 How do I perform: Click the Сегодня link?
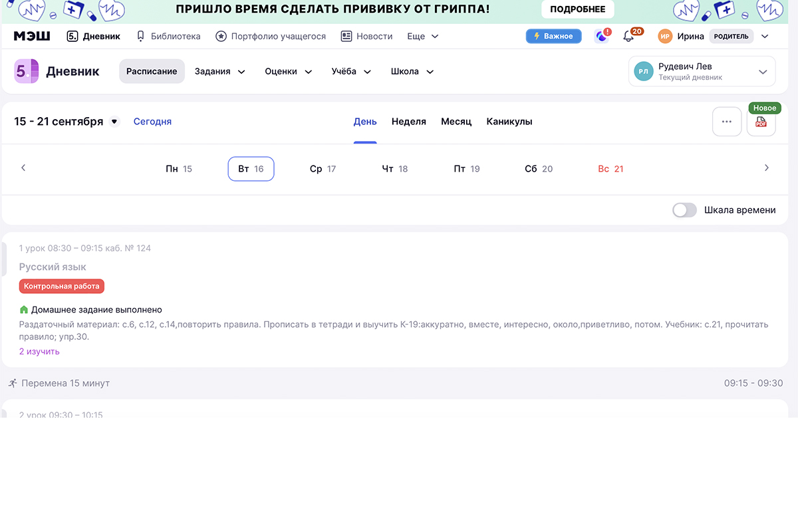pyautogui.click(x=152, y=122)
